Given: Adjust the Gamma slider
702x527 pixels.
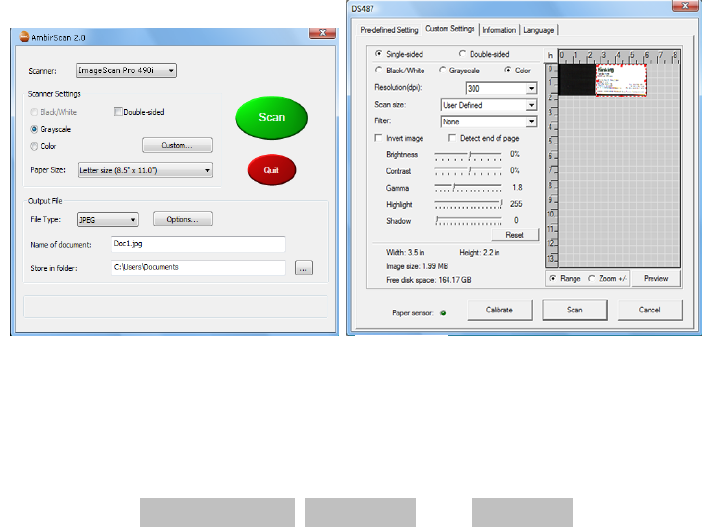Looking at the screenshot, I should [x=468, y=188].
